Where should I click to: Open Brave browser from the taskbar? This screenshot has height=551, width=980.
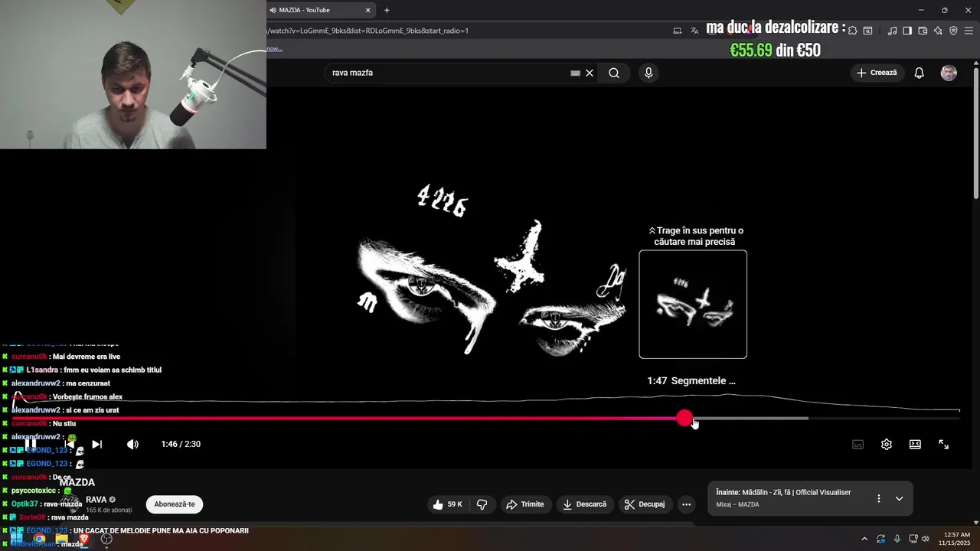point(84,539)
